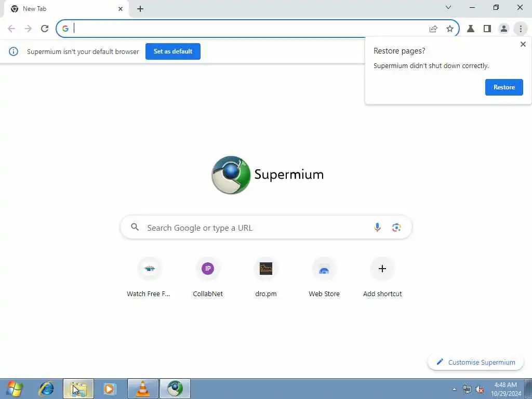Open a new tab with plus button
Screen dimensions: 532x399
point(140,9)
